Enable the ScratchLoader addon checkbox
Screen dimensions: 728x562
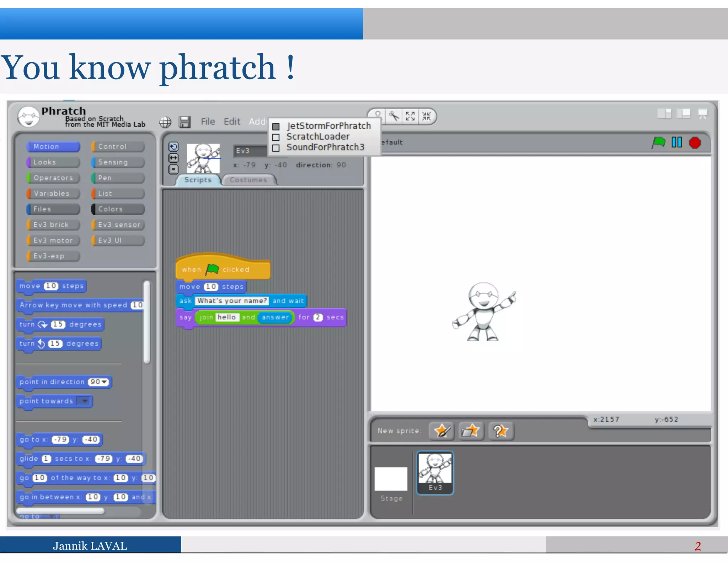[276, 137]
